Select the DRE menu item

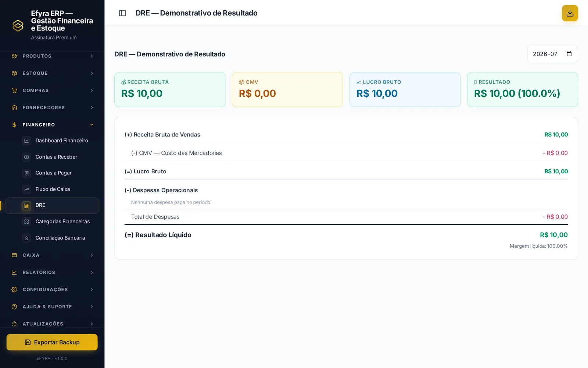pos(52,205)
